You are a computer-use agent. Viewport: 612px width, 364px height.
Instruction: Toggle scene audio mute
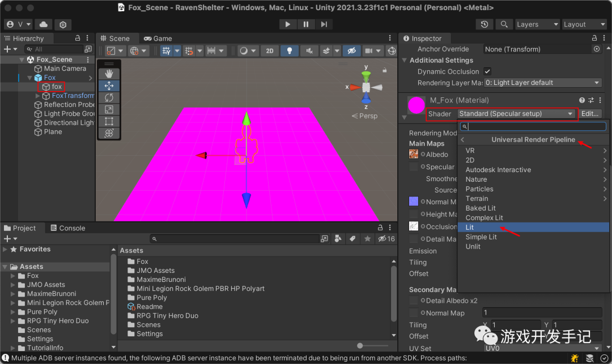(x=309, y=50)
